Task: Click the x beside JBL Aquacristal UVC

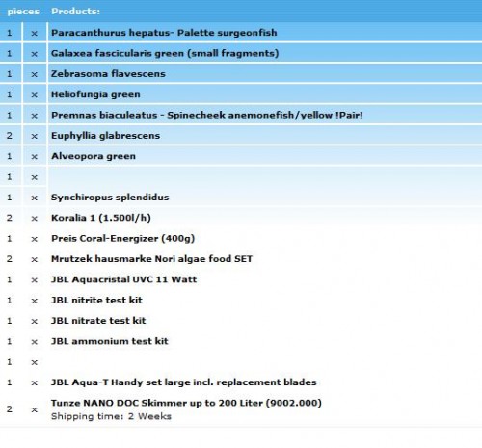Action: [x=35, y=280]
